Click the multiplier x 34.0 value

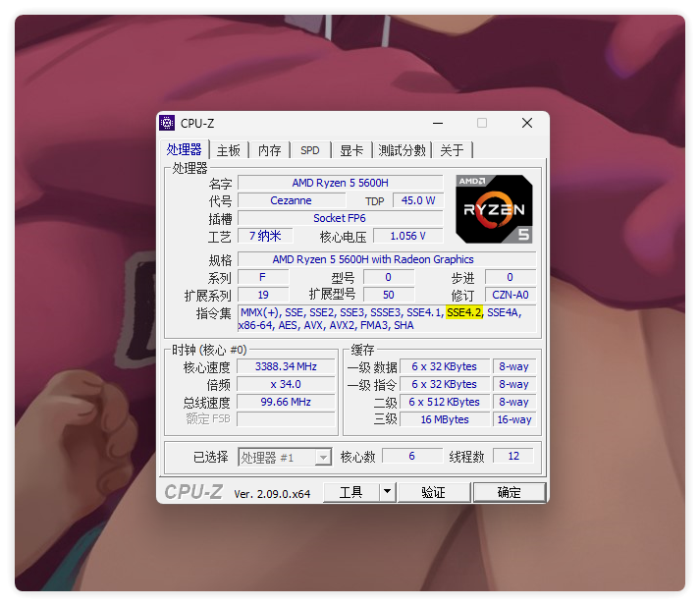pos(286,384)
